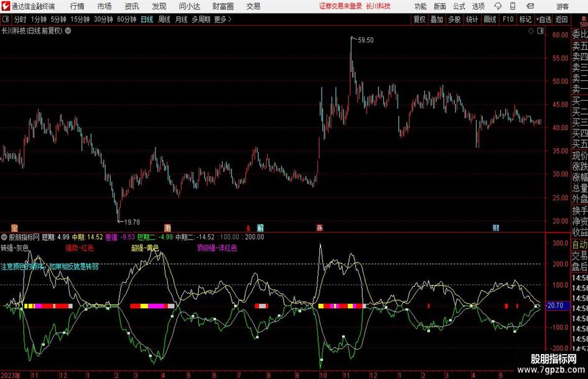This screenshot has height=379, width=588.
Task: Toggle the left sidebar panel icon
Action: point(5,19)
